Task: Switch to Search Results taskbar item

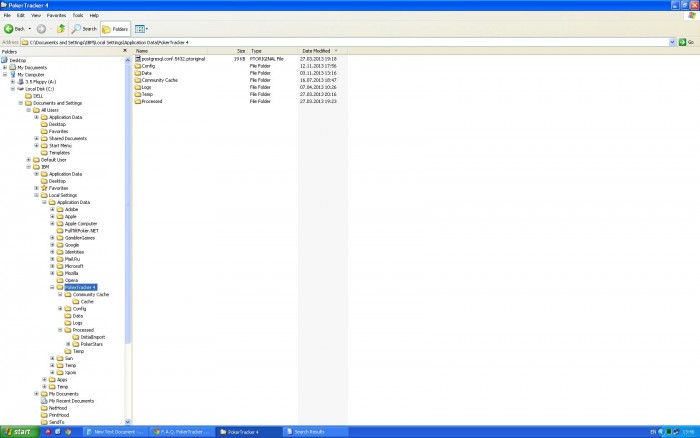Action: tap(316, 432)
